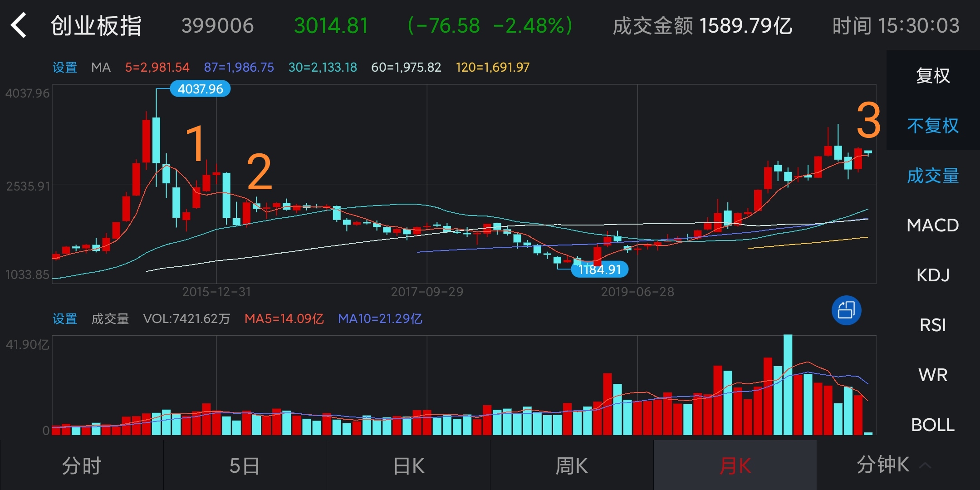This screenshot has width=980, height=490.
Task: Switch to the 日K daily tab
Action: tap(408, 465)
